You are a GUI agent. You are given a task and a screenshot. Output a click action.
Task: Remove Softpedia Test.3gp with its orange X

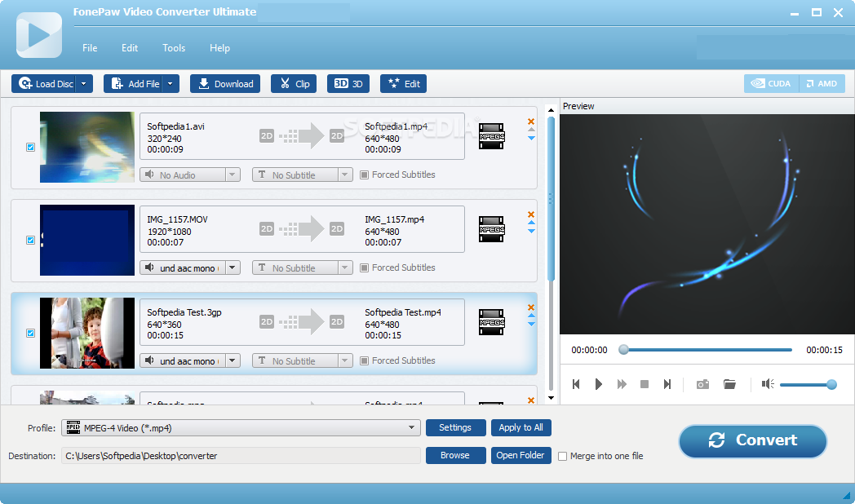coord(531,307)
